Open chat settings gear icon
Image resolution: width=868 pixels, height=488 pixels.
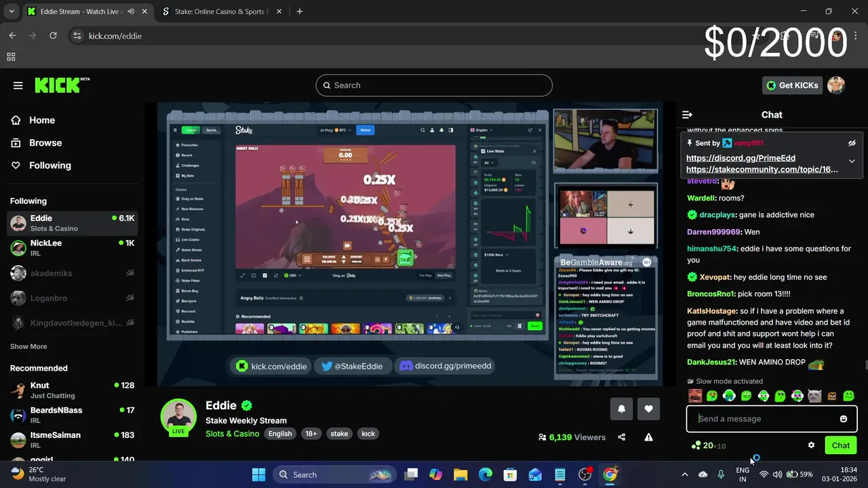(811, 445)
